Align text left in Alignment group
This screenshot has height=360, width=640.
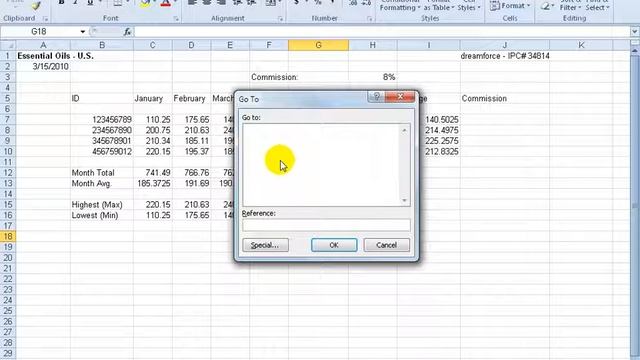[192, 3]
